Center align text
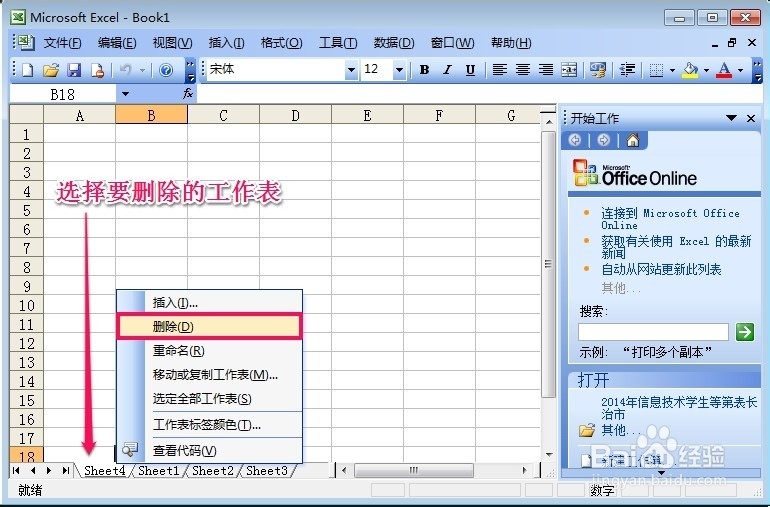Viewport: 770px width, 507px height. point(522,70)
